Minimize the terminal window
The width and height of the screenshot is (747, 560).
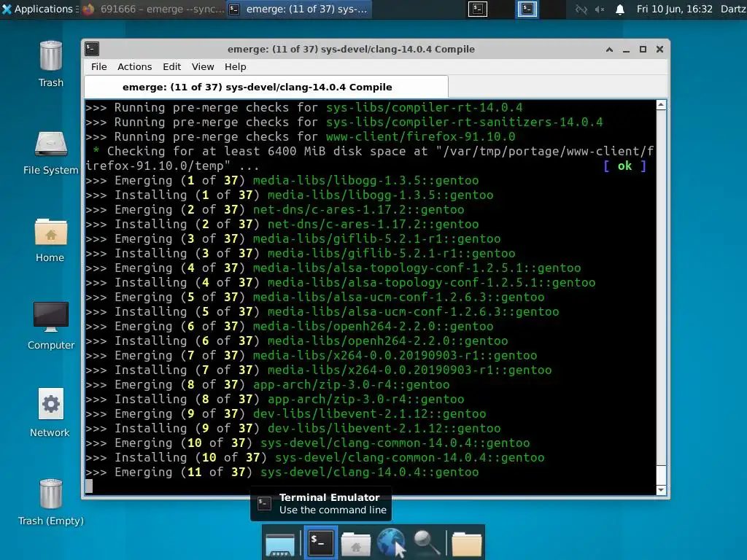coord(626,49)
